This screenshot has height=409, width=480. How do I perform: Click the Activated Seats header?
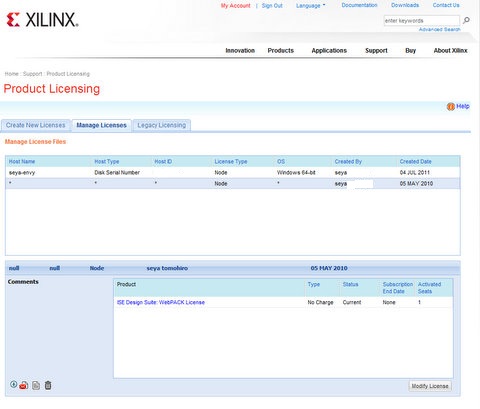click(x=429, y=288)
